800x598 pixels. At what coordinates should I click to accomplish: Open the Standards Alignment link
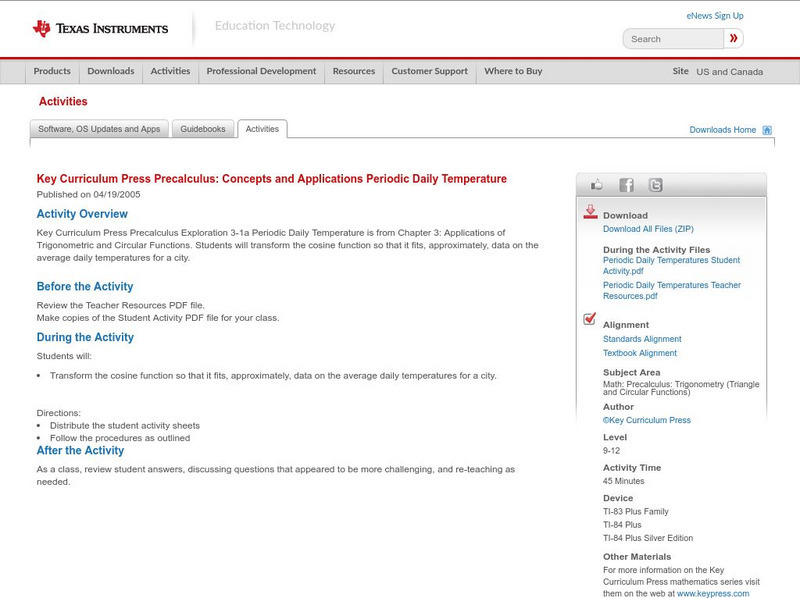(642, 339)
